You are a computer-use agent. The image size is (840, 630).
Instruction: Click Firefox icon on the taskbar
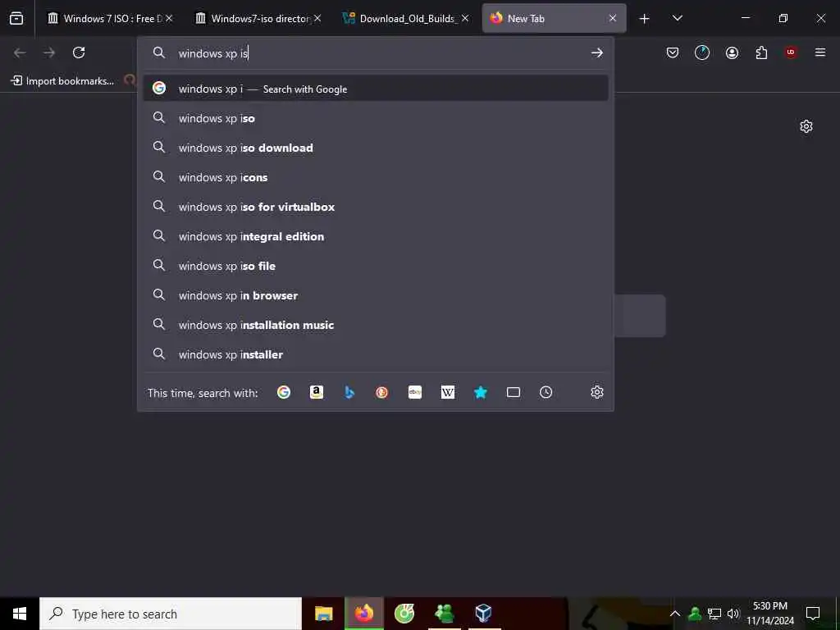pyautogui.click(x=363, y=614)
